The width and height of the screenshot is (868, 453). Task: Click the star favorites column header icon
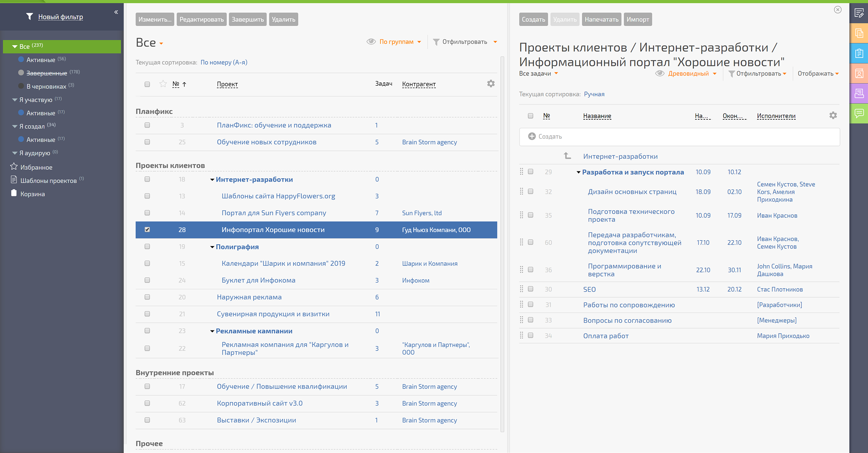[163, 84]
